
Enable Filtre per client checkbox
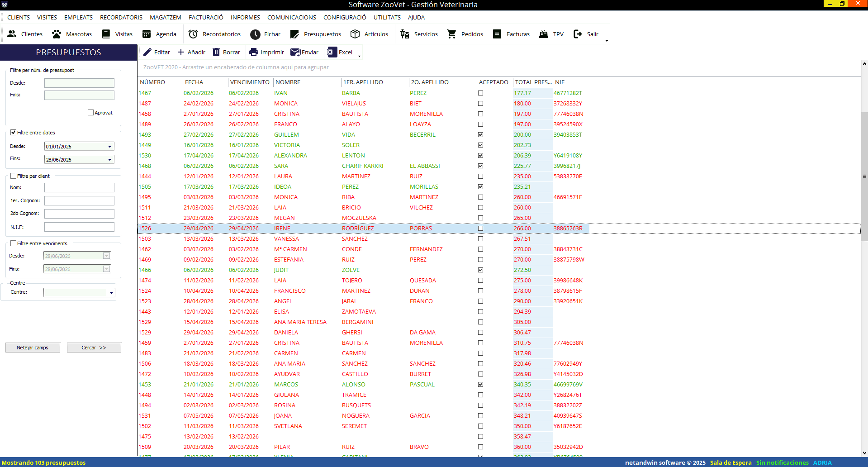(14, 176)
